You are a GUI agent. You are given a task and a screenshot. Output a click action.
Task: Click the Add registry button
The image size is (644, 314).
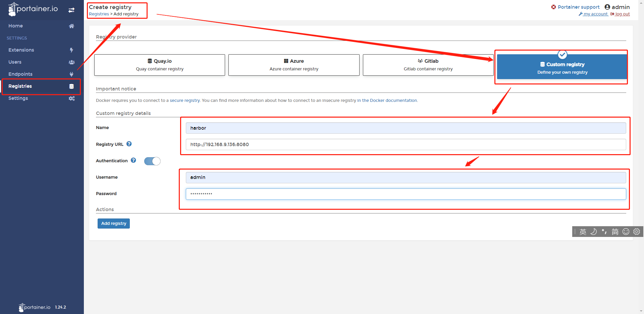114,224
